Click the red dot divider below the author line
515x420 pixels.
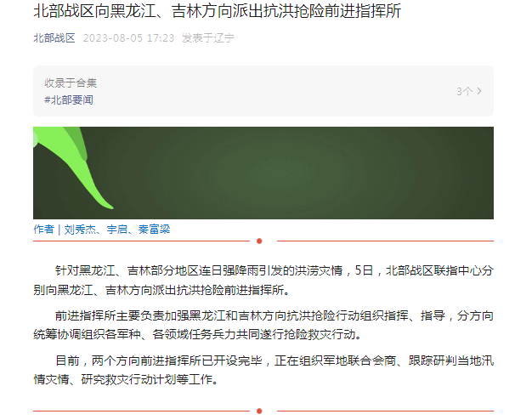tap(259, 241)
